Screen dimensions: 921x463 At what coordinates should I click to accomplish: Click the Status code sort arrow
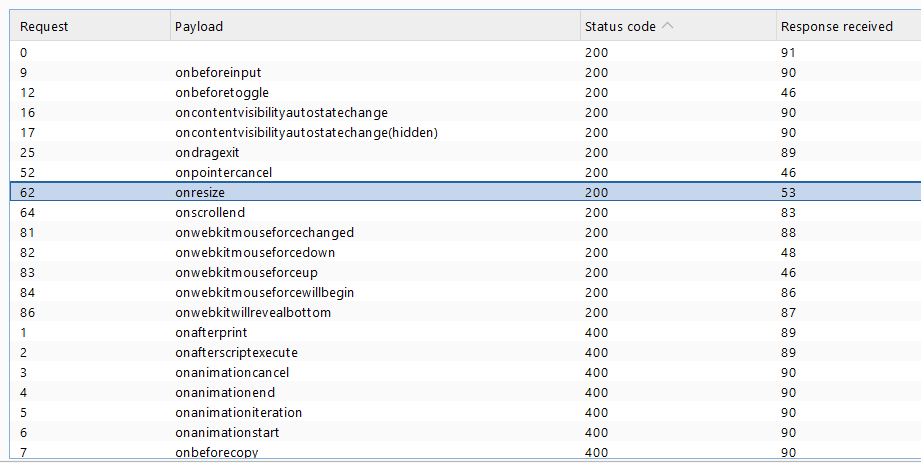(667, 26)
